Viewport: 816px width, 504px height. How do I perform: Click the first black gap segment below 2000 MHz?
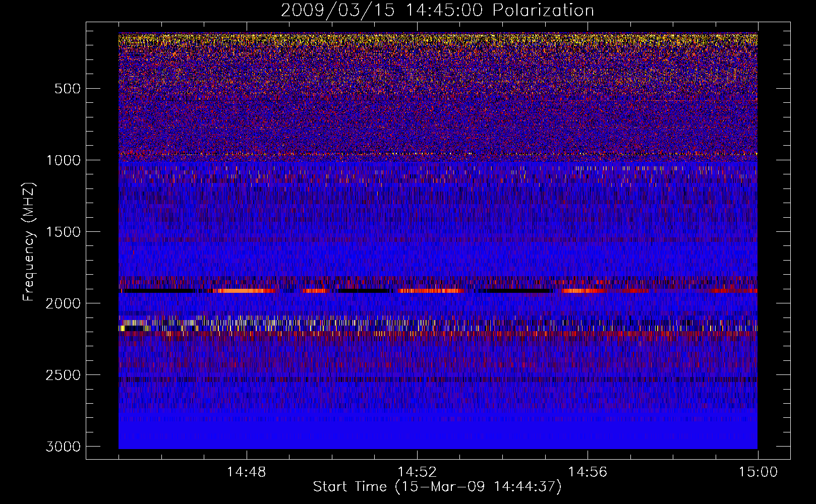point(159,291)
